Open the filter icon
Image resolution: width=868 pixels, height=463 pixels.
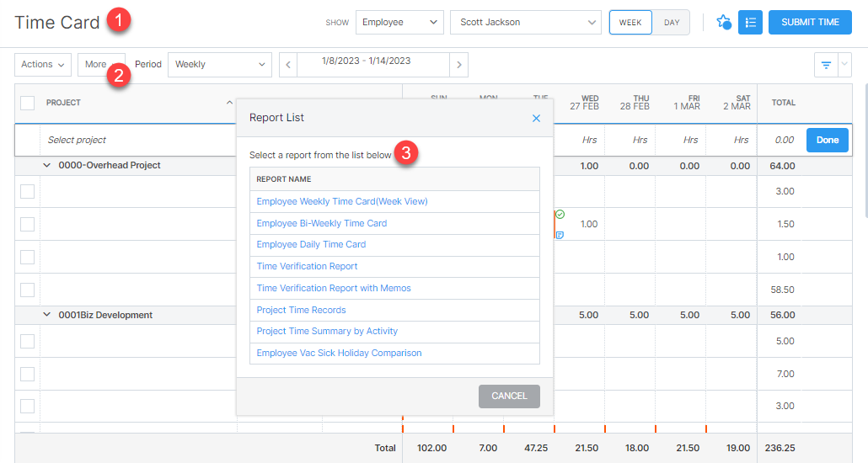click(826, 65)
